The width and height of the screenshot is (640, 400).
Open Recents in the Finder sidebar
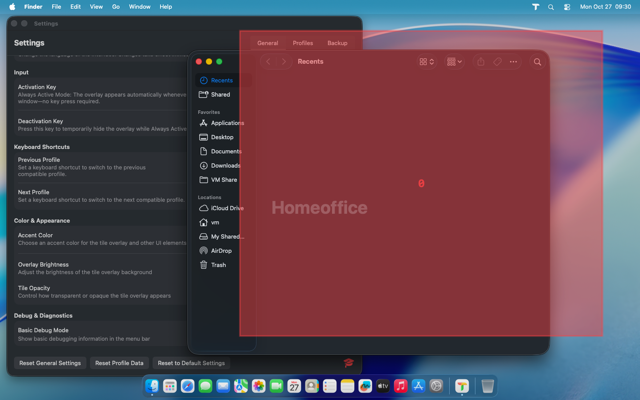223,80
